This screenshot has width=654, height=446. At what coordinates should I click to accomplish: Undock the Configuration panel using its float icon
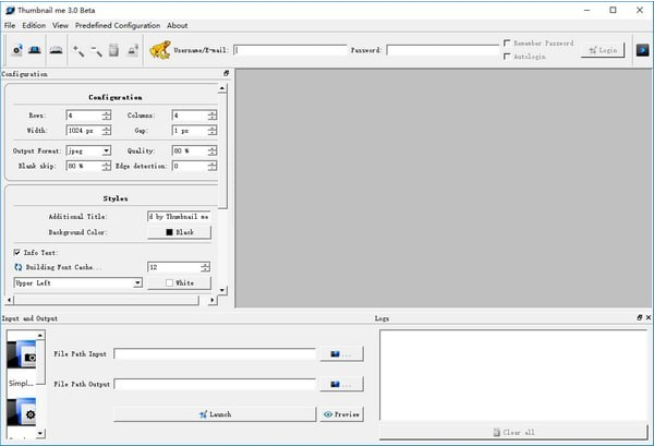(226, 74)
